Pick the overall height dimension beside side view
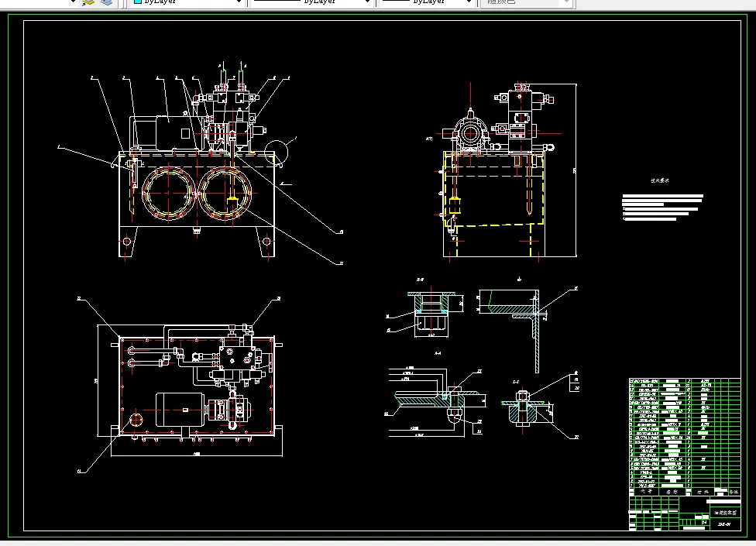Viewport: 756px width, 546px height. 576,170
